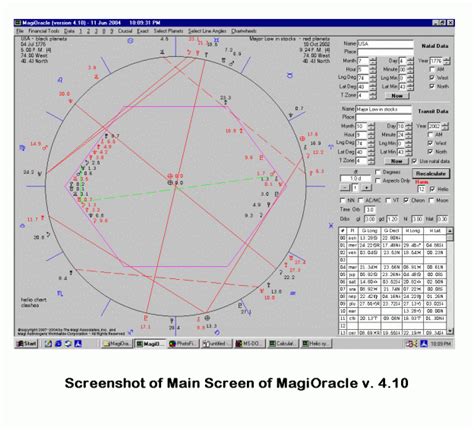Enable the NN checkbox
The height and width of the screenshot is (430, 474).
(x=342, y=200)
